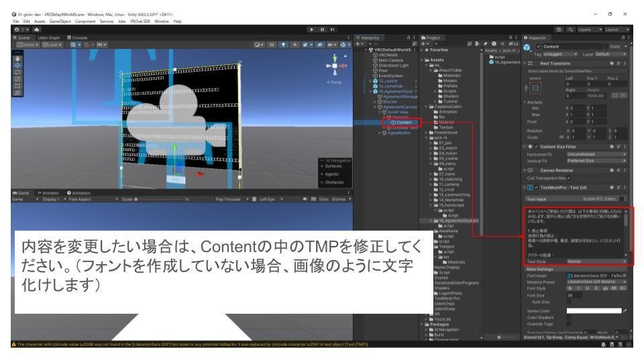This screenshot has height=362, width=644.
Task: Open the Layer Default dropdown
Action: coord(610,54)
